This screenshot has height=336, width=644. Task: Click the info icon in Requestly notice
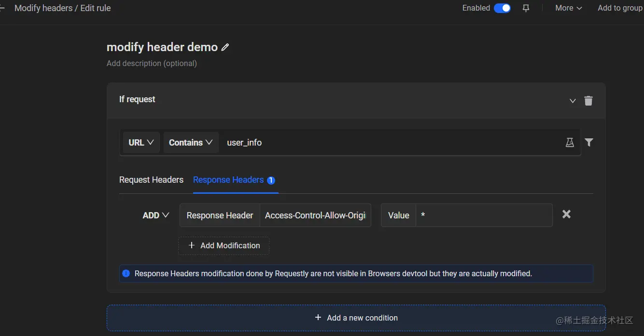(x=126, y=273)
